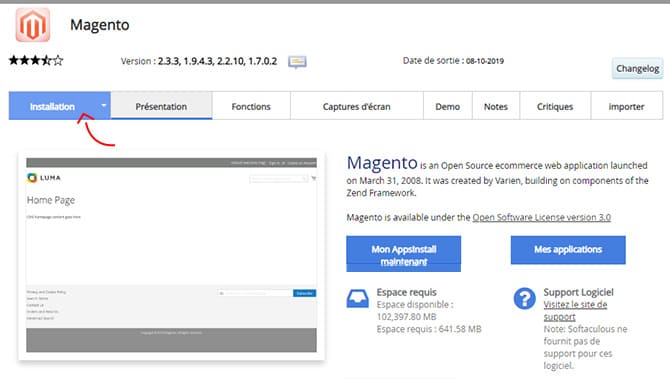Open Mes applications button
This screenshot has width=670, height=379.
tap(568, 250)
